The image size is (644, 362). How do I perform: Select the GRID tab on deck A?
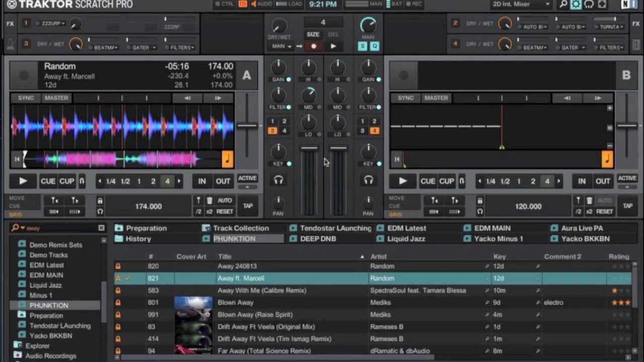click(x=15, y=215)
